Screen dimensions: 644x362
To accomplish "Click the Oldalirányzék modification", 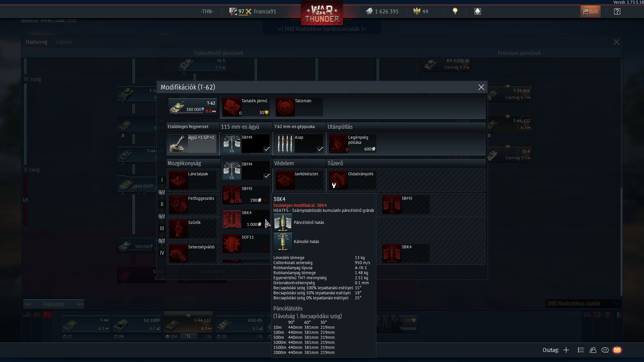I will 353,180.
